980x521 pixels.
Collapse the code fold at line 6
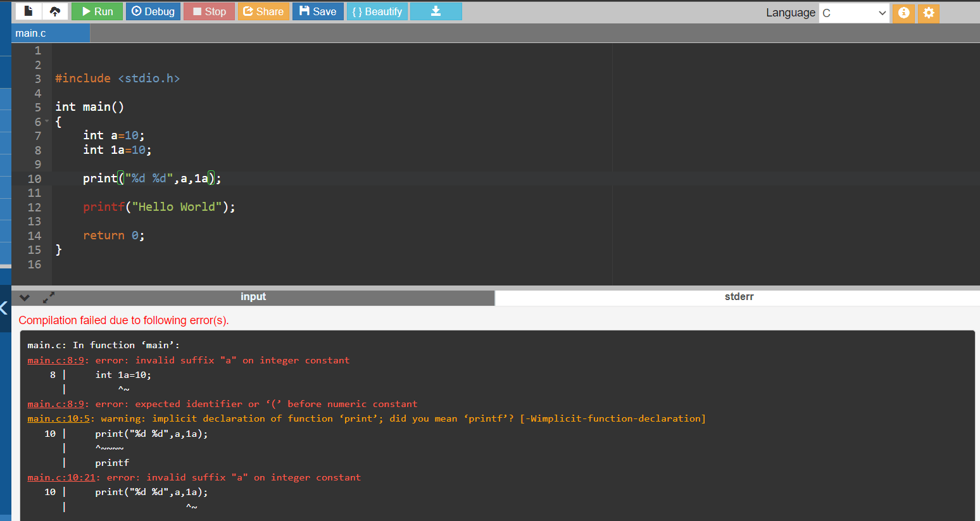pyautogui.click(x=47, y=121)
